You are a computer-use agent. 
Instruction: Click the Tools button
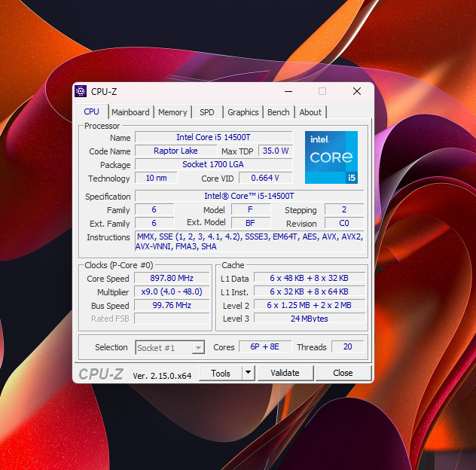point(221,373)
